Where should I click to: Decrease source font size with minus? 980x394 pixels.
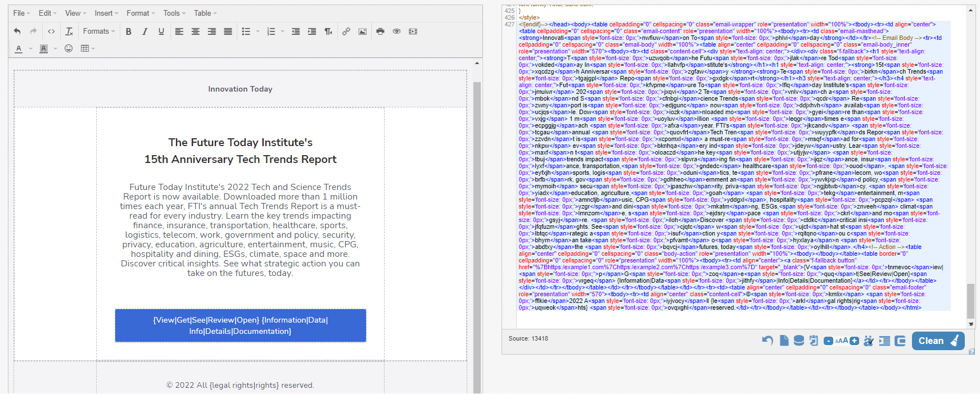[x=828, y=341]
